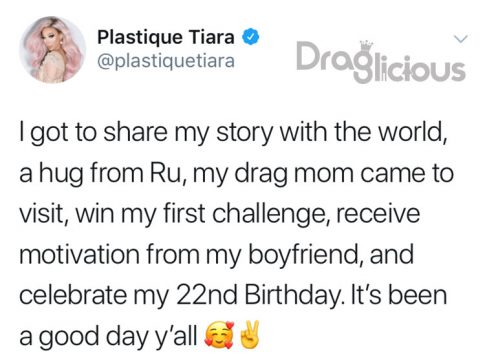Click the text 'a good day y'all'
Viewport: 485px width, 360px height.
coord(108,337)
